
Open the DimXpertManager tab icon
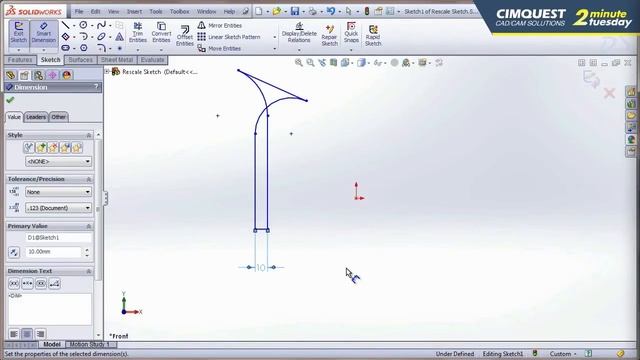click(x=53, y=75)
